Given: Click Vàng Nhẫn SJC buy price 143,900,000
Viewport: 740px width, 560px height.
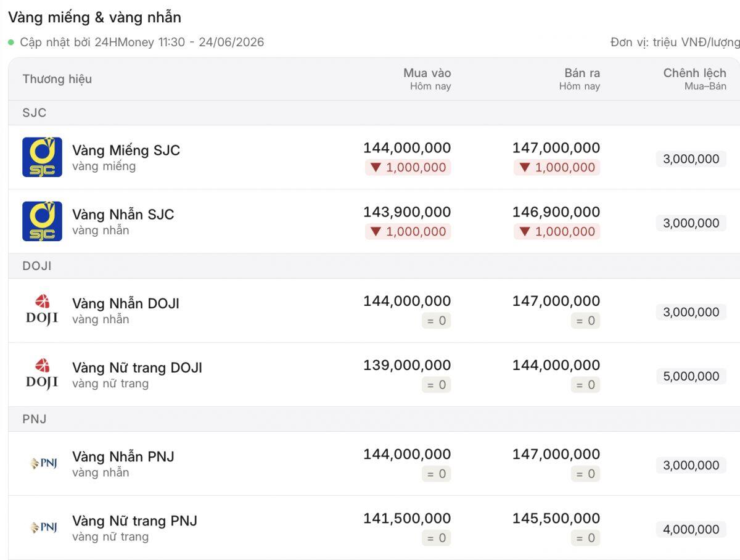Looking at the screenshot, I should tap(407, 212).
